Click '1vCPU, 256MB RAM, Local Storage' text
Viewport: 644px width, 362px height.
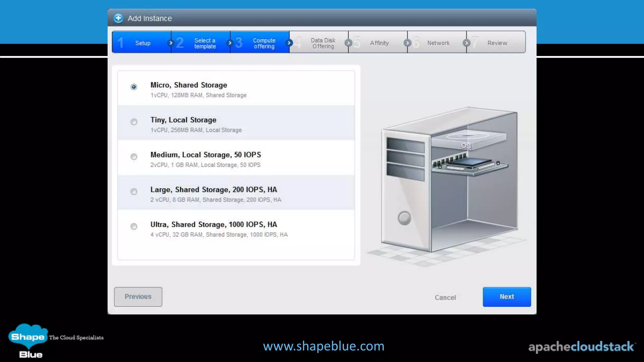(x=196, y=130)
